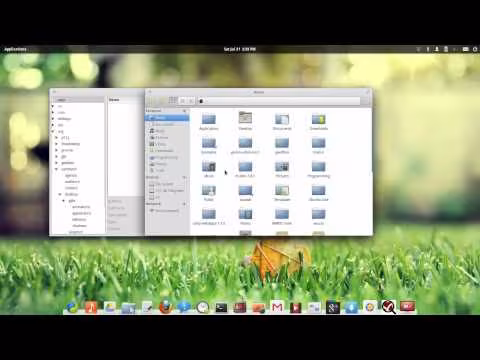
Task: Open the Desktop folder icon
Action: pos(245,121)
